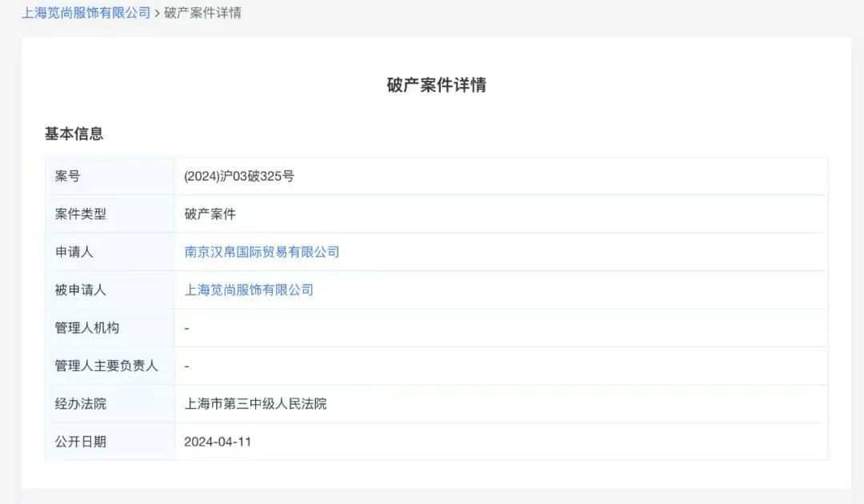Click the 破产案件 case type value
This screenshot has height=504, width=864.
(x=210, y=214)
